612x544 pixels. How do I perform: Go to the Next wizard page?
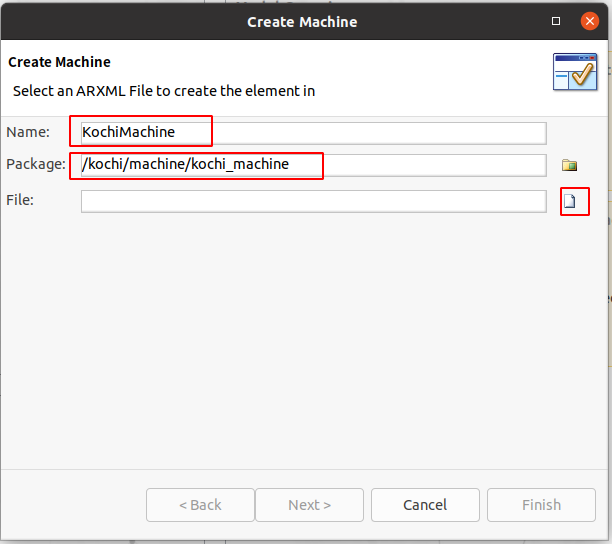point(310,505)
